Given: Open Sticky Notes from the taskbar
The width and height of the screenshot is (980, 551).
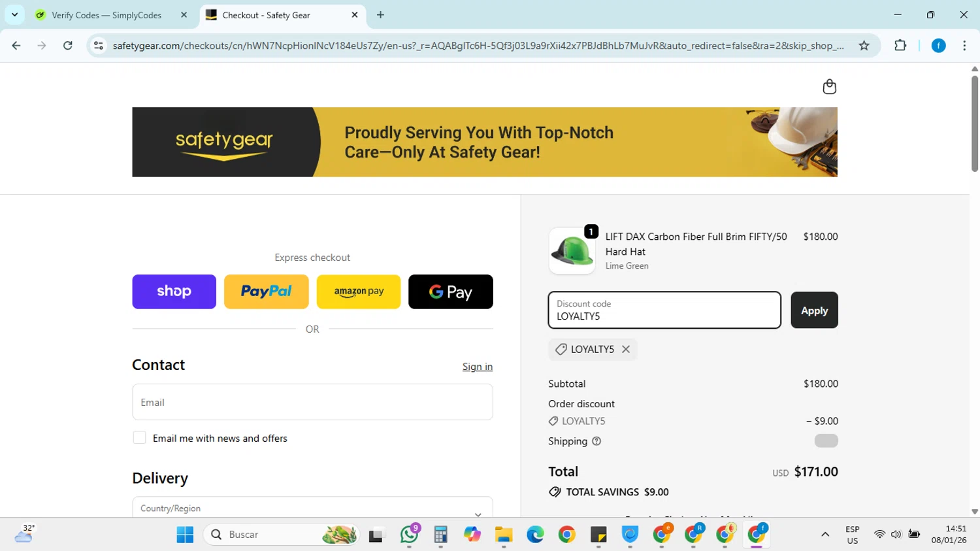Looking at the screenshot, I should click(598, 535).
